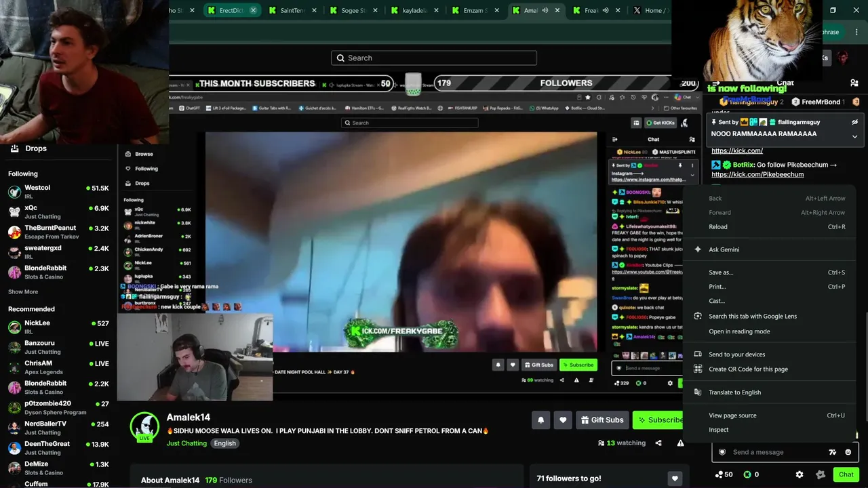Viewport: 868px width, 488px height.
Task: Send message with the green Chat button
Action: (x=846, y=474)
